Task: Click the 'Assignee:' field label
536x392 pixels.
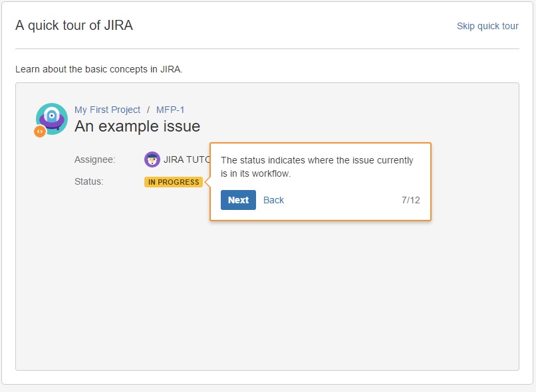Action: tap(95, 159)
